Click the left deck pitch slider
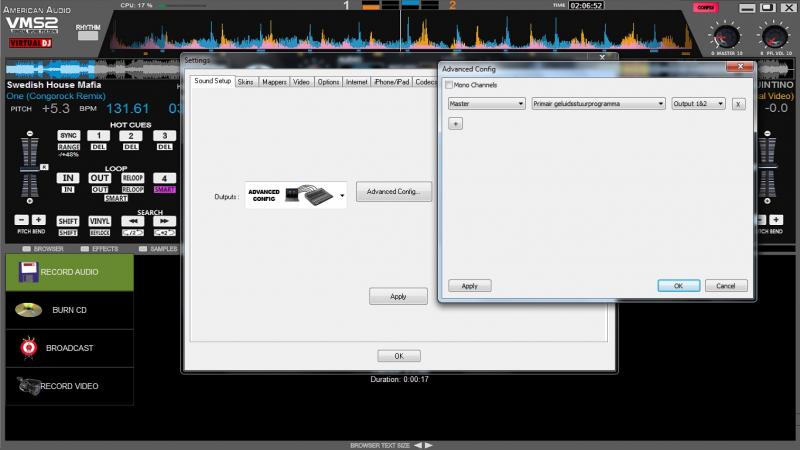This screenshot has width=800, height=450. 30,167
